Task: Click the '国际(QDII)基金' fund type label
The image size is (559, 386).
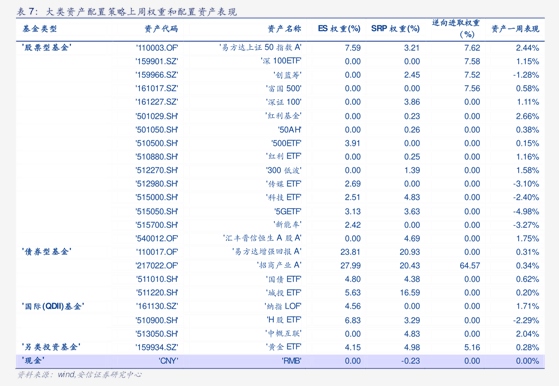Action: (53, 306)
